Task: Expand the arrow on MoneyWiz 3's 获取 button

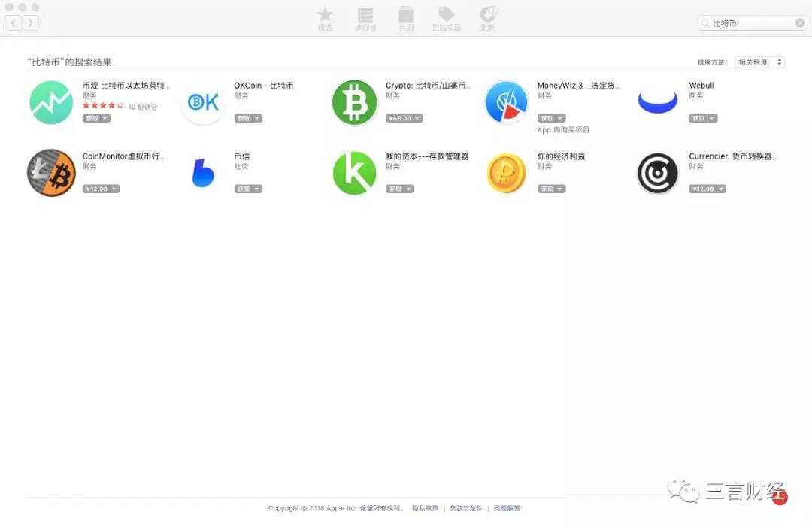Action: pos(560,119)
